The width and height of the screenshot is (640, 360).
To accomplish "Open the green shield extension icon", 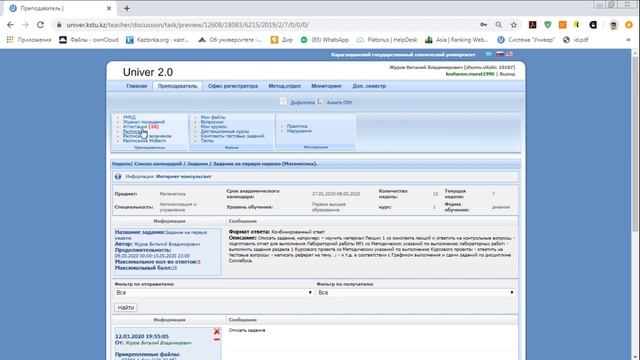I will 548,25.
